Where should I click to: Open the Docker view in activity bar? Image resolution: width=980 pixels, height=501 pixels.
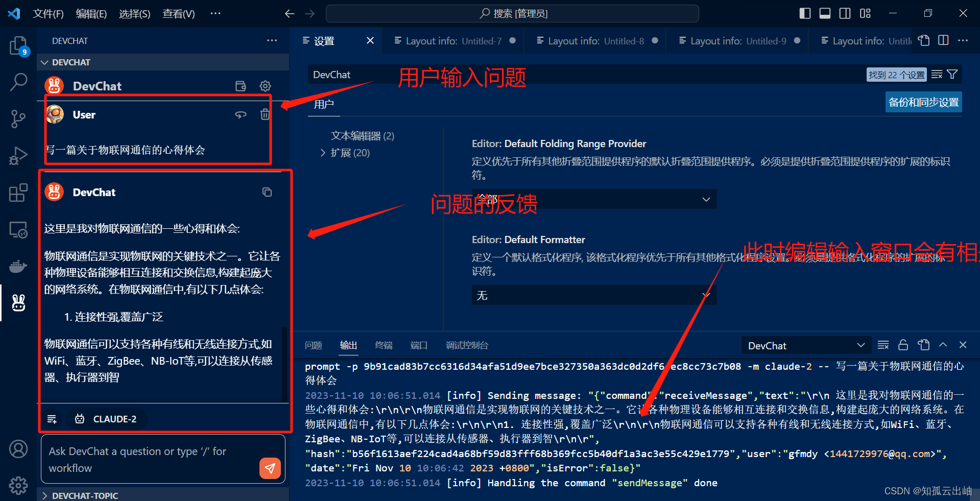tap(18, 266)
